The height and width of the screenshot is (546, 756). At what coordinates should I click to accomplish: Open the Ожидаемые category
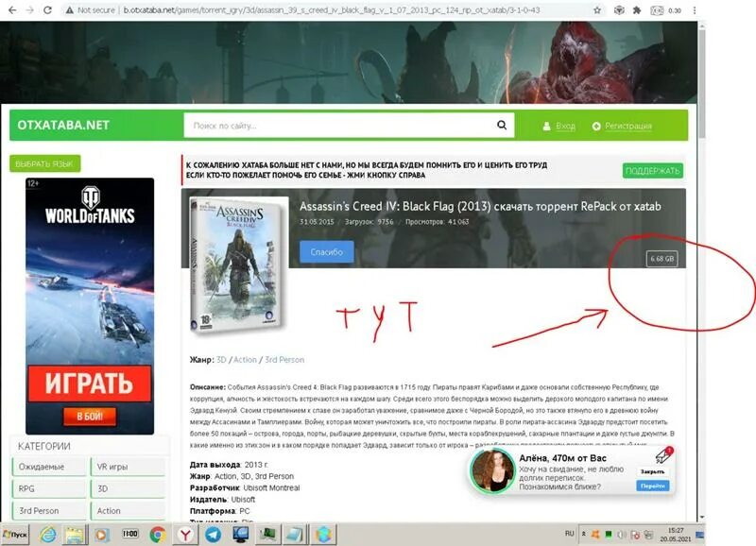pos(49,467)
